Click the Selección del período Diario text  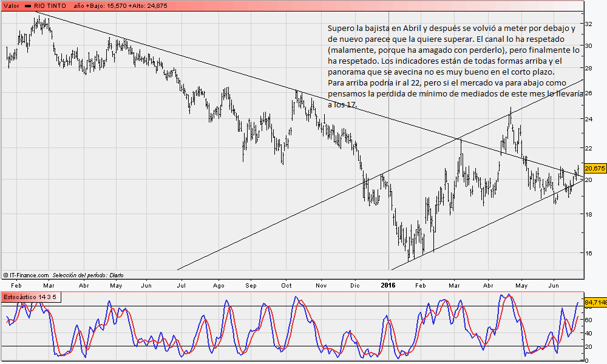(89, 275)
